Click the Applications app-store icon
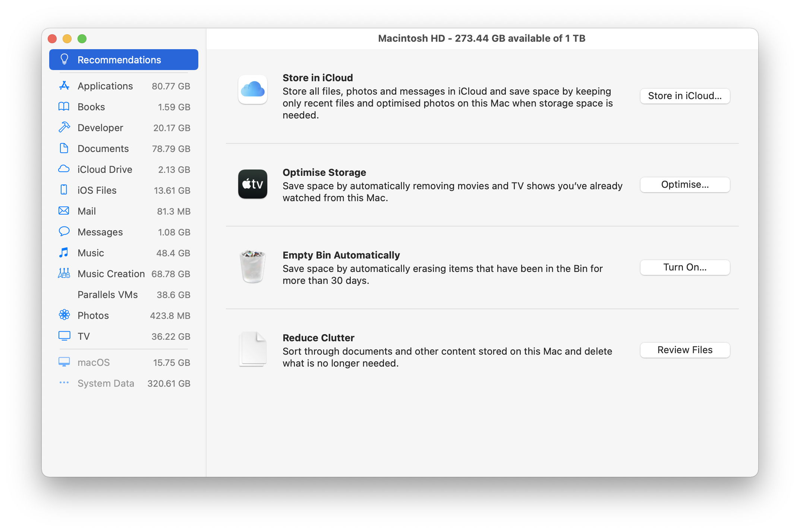Screen dimensions: 800x532 (64, 86)
